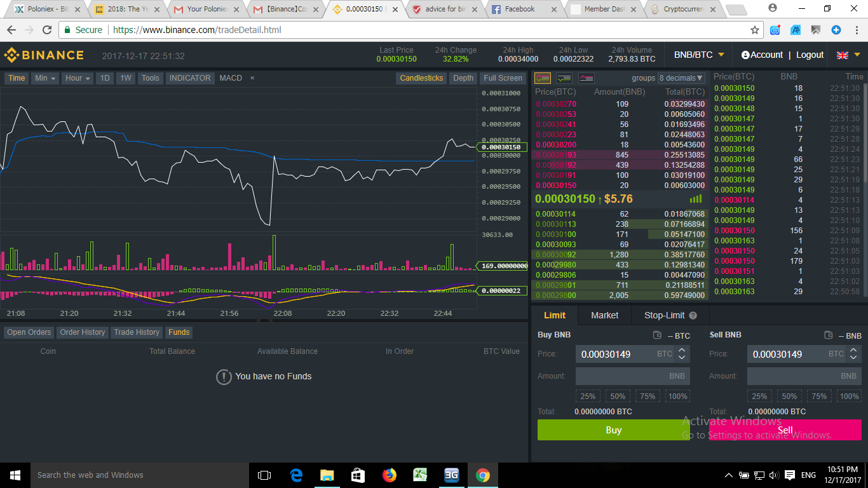Switch to the Trade History tab
The height and width of the screenshot is (488, 868).
(137, 332)
